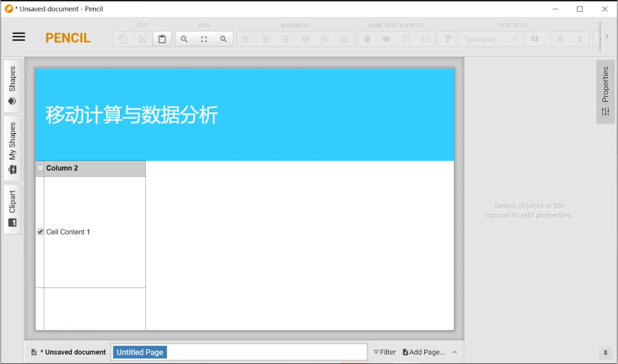Check the Column 2 header checkbox
Viewport: 618px width, 364px height.
[x=40, y=169]
